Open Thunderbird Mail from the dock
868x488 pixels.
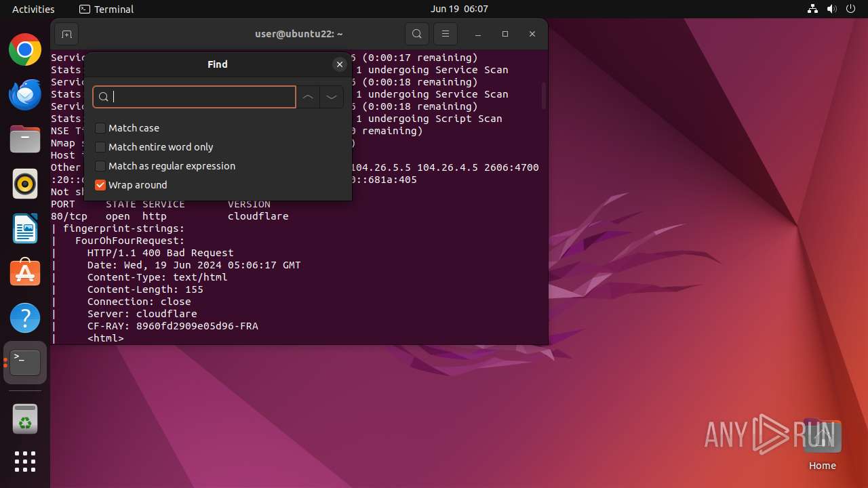25,94
